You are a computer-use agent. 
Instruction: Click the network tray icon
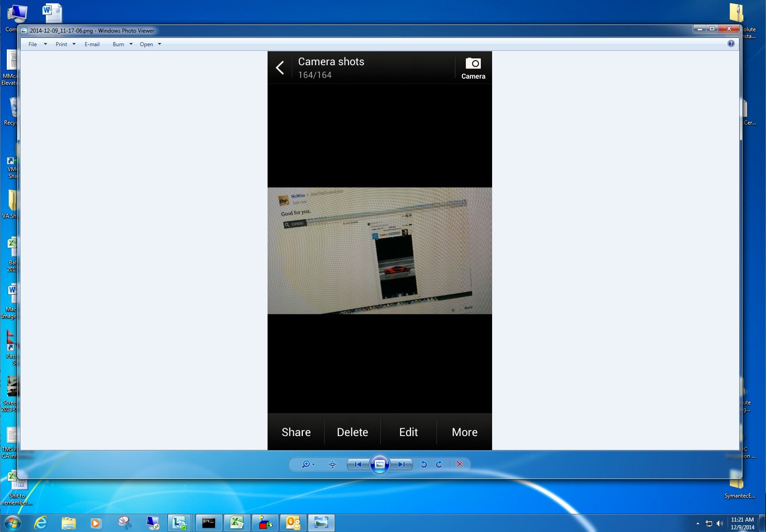(x=709, y=523)
